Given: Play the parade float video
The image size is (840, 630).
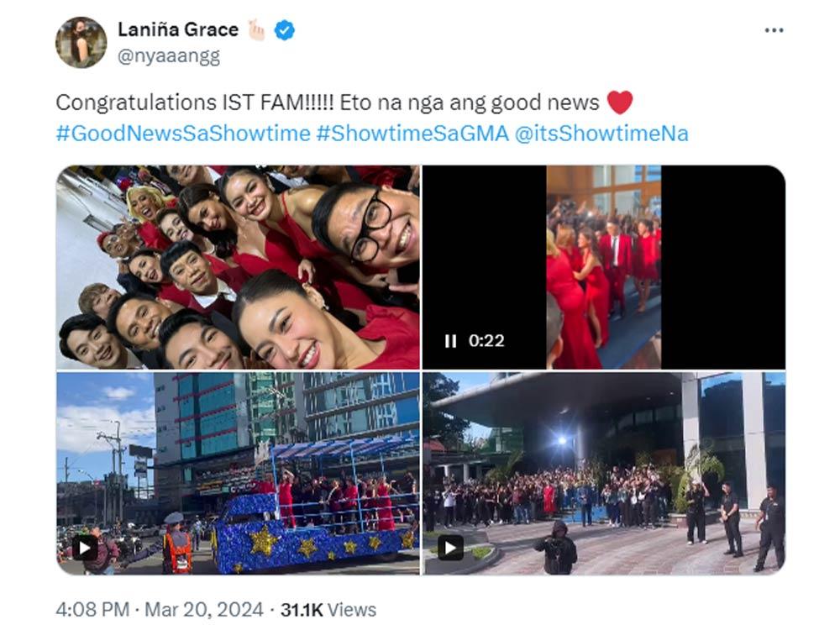Looking at the screenshot, I should pos(85,548).
